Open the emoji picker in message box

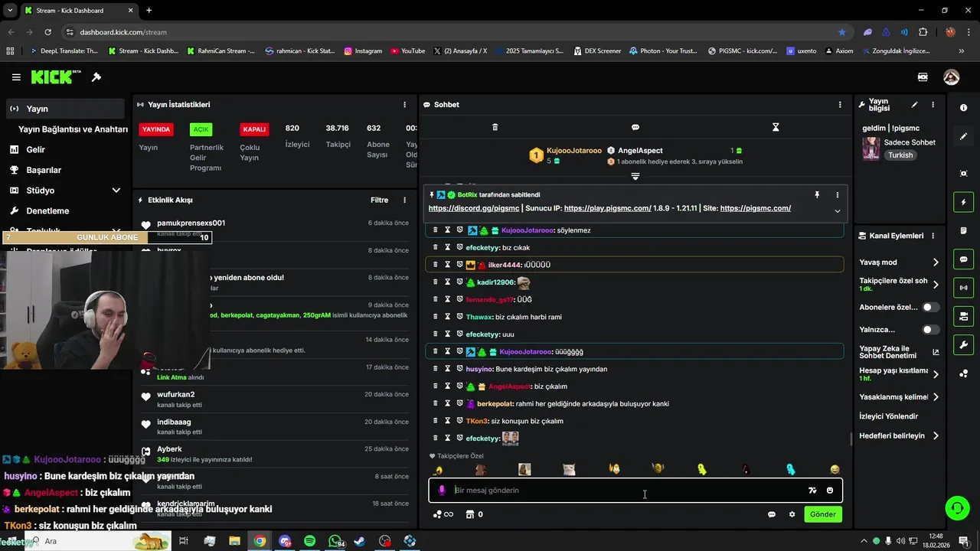830,491
